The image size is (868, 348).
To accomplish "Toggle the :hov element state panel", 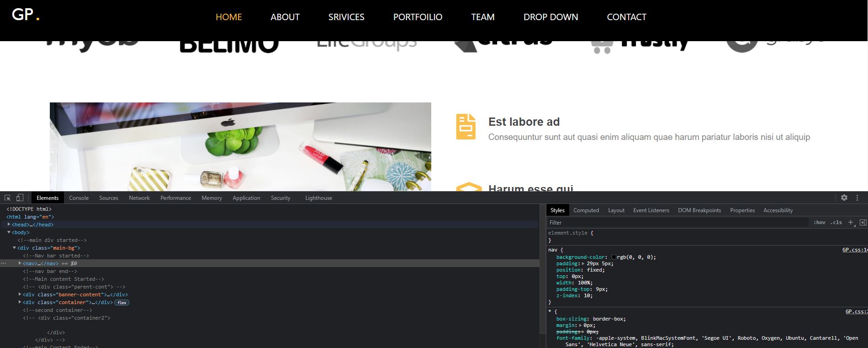I will pyautogui.click(x=820, y=222).
